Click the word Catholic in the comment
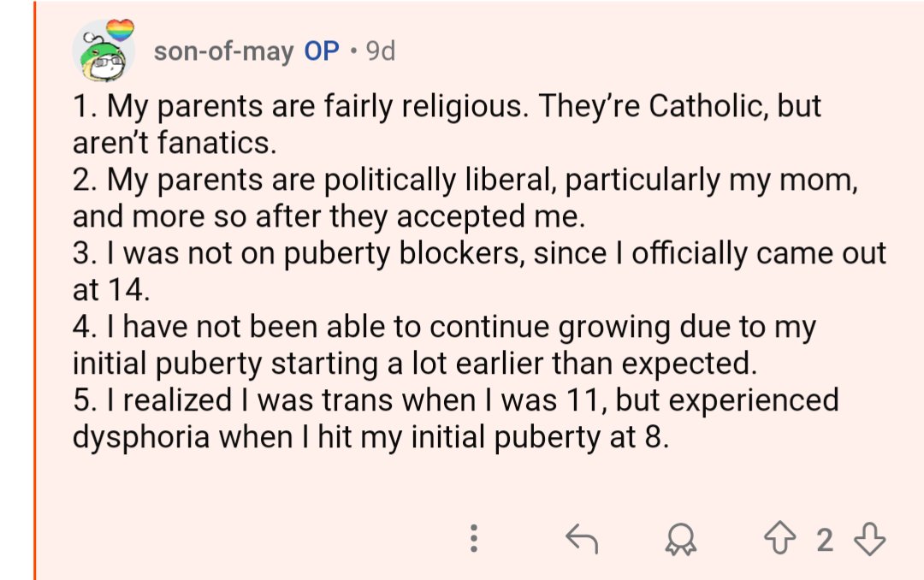The width and height of the screenshot is (924, 580). point(708,107)
